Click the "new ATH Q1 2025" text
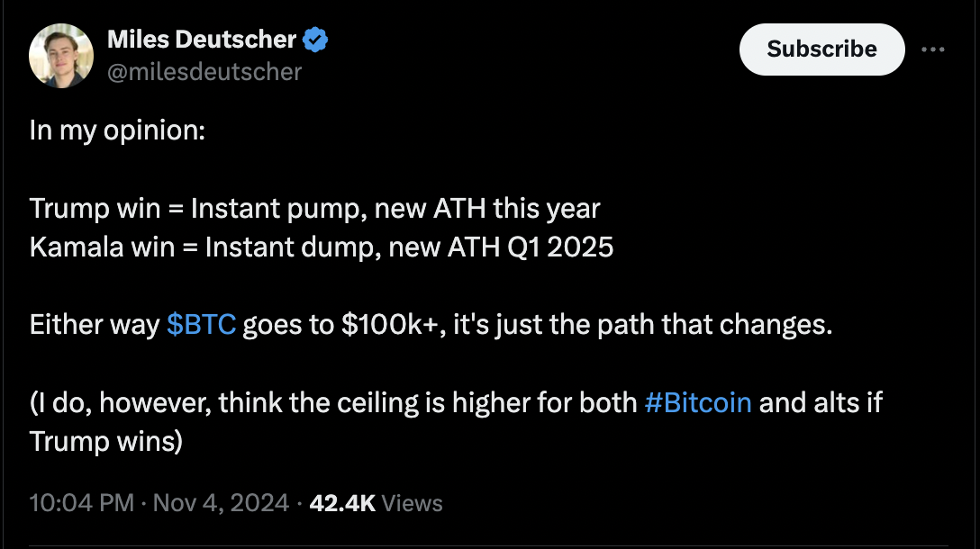 pyautogui.click(x=501, y=247)
